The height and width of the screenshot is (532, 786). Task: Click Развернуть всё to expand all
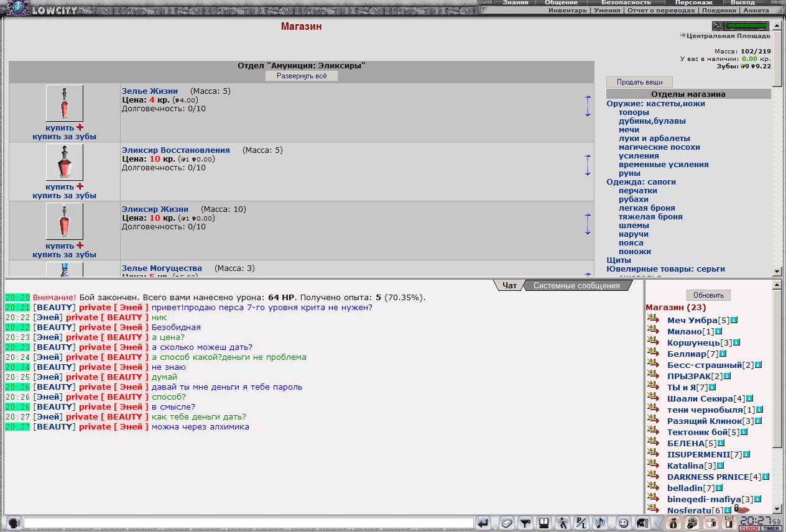[x=302, y=76]
